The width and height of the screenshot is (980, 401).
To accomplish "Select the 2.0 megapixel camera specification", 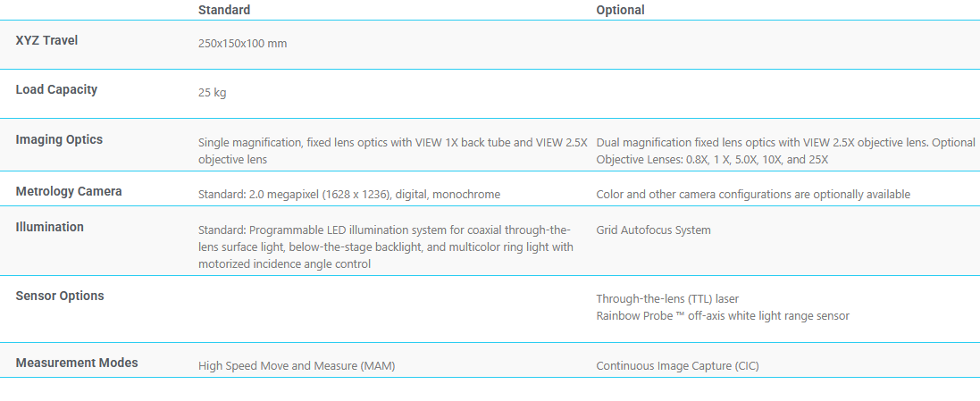I will pyautogui.click(x=348, y=194).
